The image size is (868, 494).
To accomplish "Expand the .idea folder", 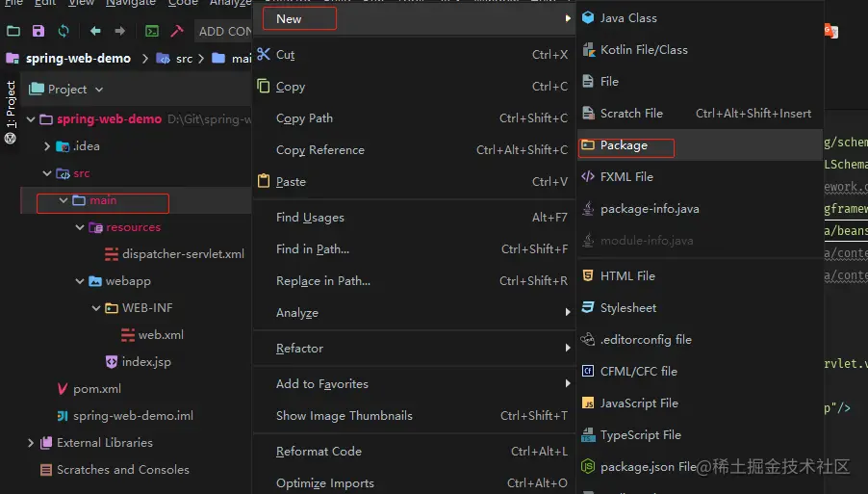I will pyautogui.click(x=47, y=146).
